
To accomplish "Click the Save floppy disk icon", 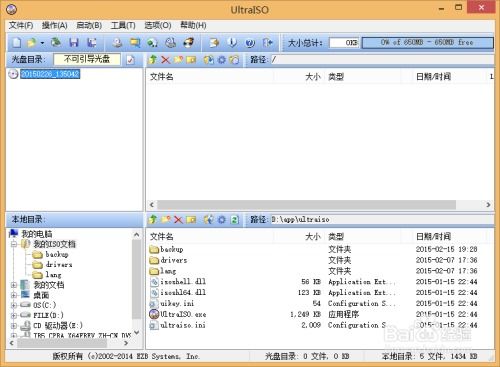I will click(74, 43).
